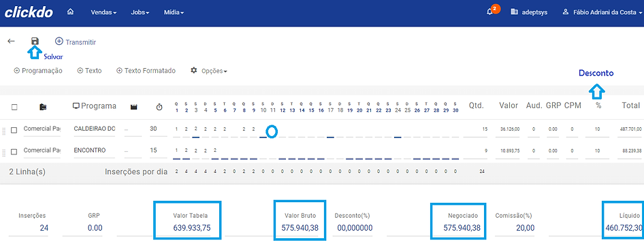Click the clapperboard column header icon

coord(133,107)
